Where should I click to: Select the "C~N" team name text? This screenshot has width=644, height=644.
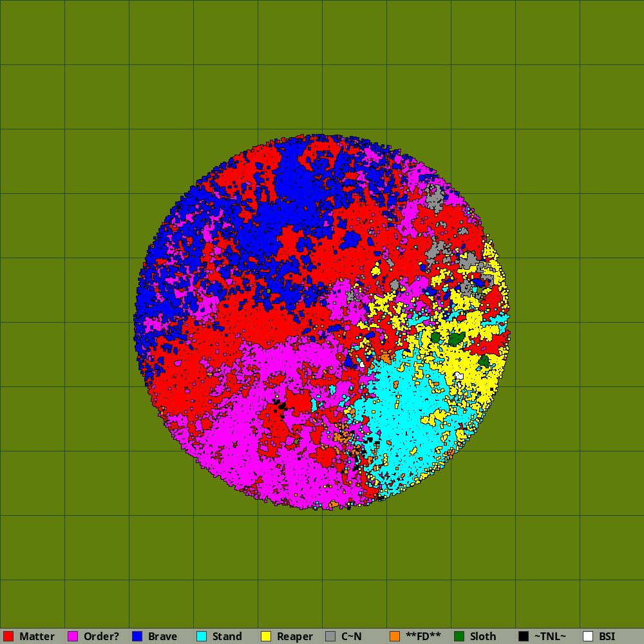point(352,636)
